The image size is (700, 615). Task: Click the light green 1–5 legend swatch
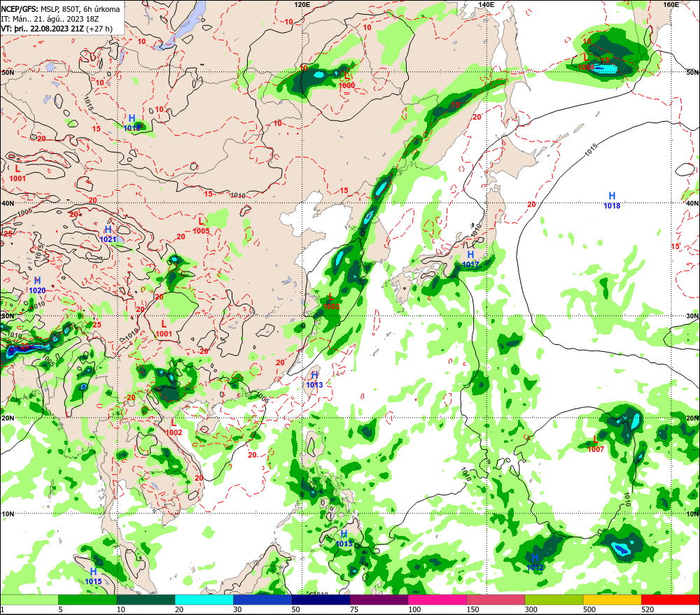point(29,600)
